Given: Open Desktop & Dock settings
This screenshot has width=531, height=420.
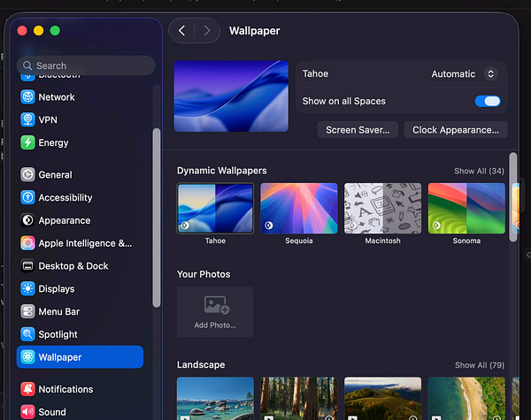Looking at the screenshot, I should tap(80, 266).
